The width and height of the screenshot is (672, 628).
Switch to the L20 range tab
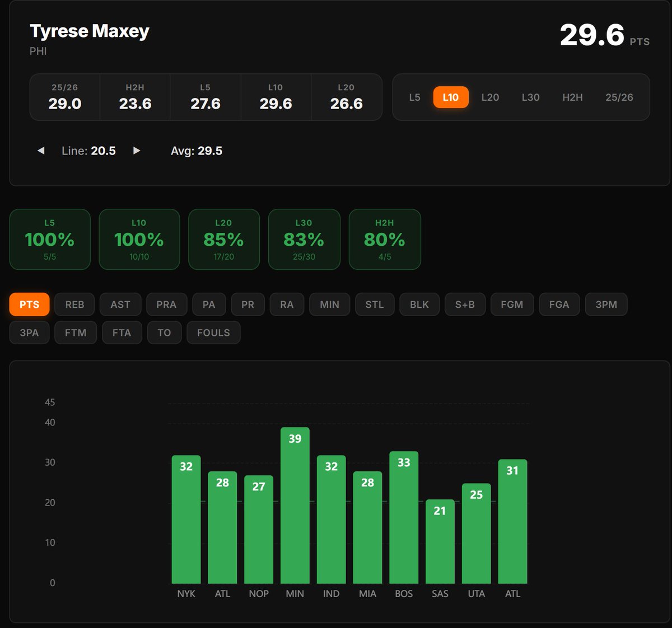click(490, 97)
